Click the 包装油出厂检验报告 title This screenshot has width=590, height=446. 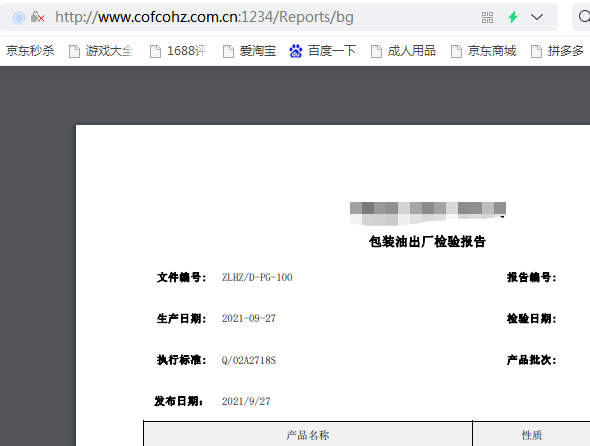point(427,241)
